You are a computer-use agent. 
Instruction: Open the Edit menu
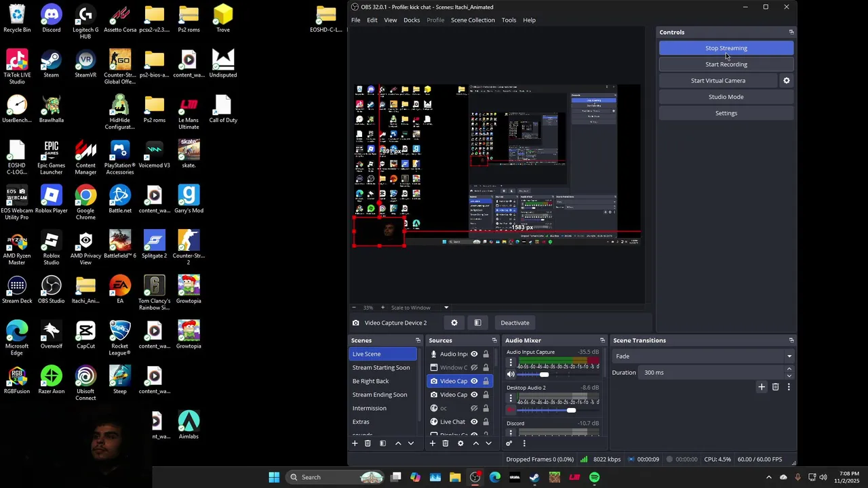372,20
